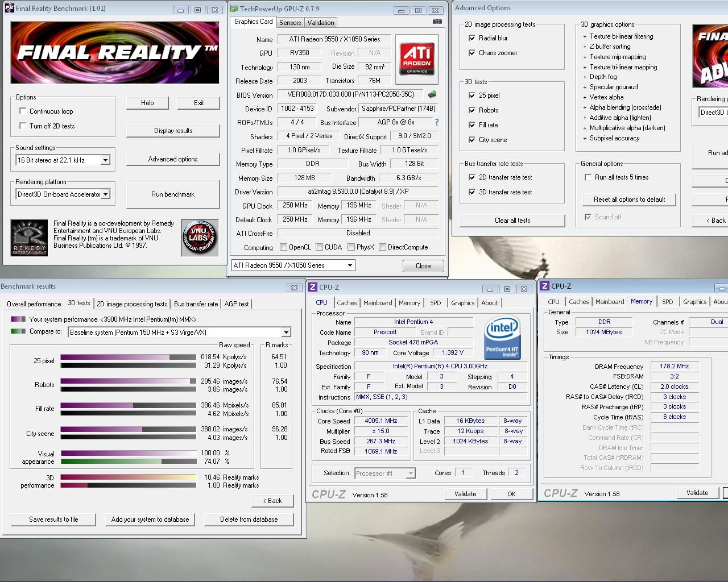Click the VNU Labs European logo

point(200,238)
